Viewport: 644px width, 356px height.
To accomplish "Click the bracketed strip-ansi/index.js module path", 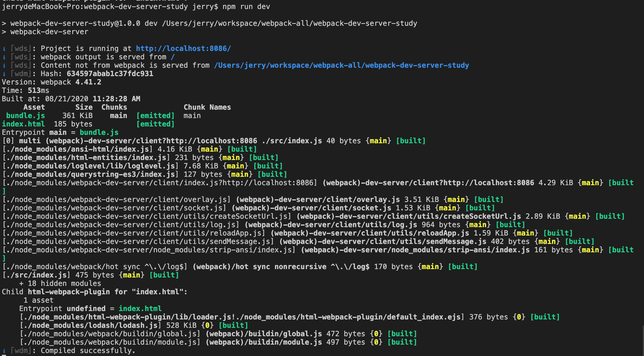I will click(x=149, y=250).
